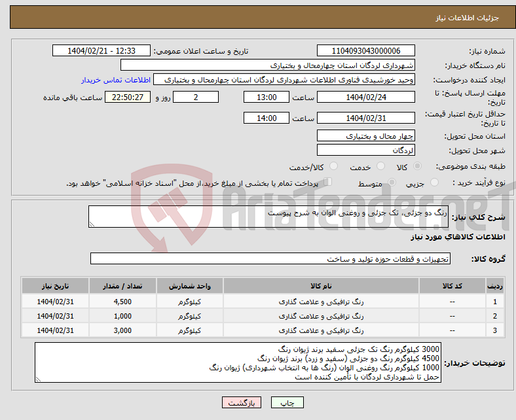The width and height of the screenshot is (516, 420).
Task: Click the شماره نیاز label
Action: 487,51
